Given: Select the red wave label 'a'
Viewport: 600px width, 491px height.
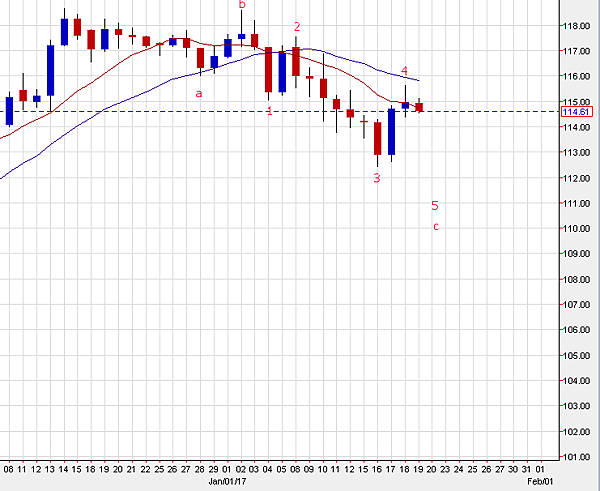Looking at the screenshot, I should [x=199, y=93].
